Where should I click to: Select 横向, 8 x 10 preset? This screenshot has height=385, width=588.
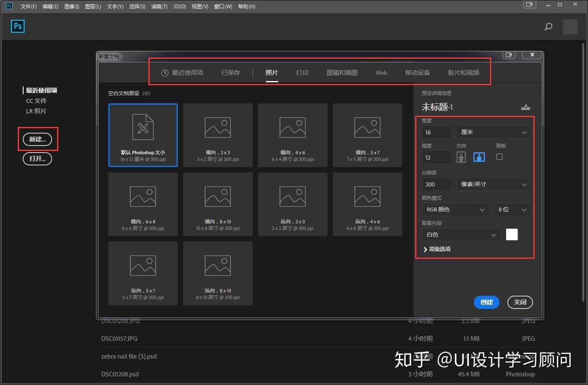coord(218,204)
